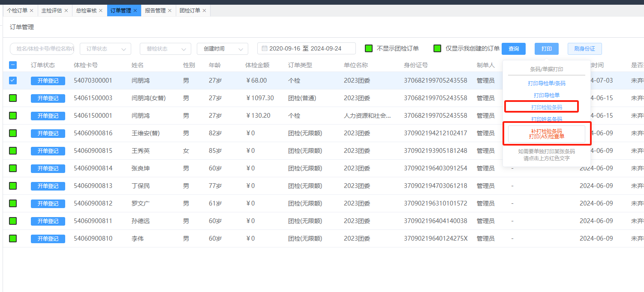Click 开单登记 for 丁保民
The height and width of the screenshot is (292, 644).
click(48, 186)
